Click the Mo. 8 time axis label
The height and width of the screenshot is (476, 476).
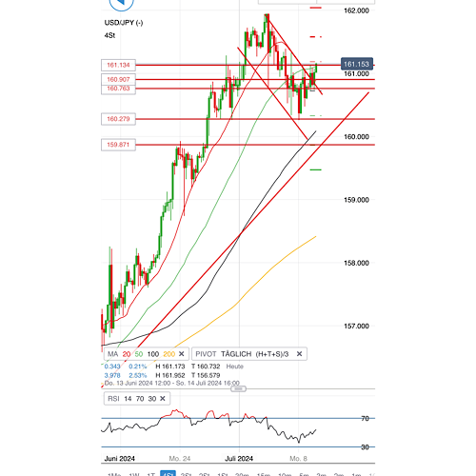[x=298, y=459]
